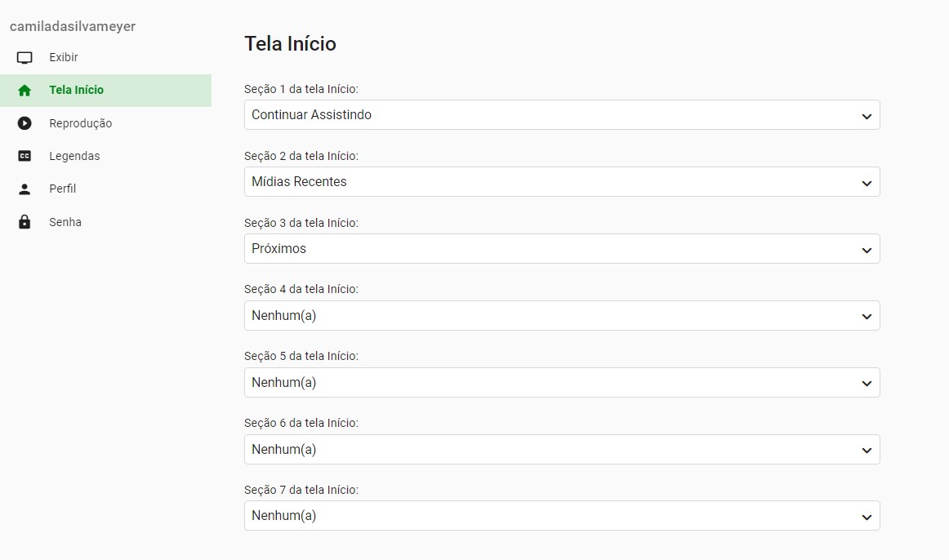Open the Seção 5 da tela Início dropdown
The height and width of the screenshot is (560, 949).
tap(562, 383)
